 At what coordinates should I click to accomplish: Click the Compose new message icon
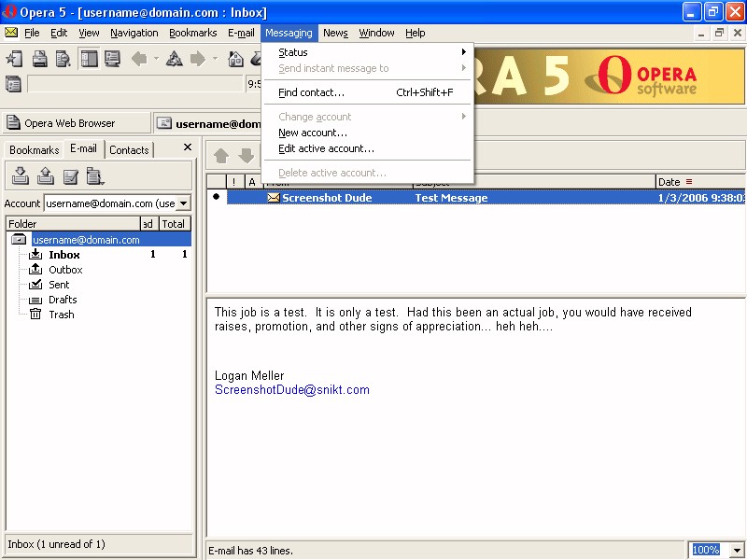(x=71, y=176)
